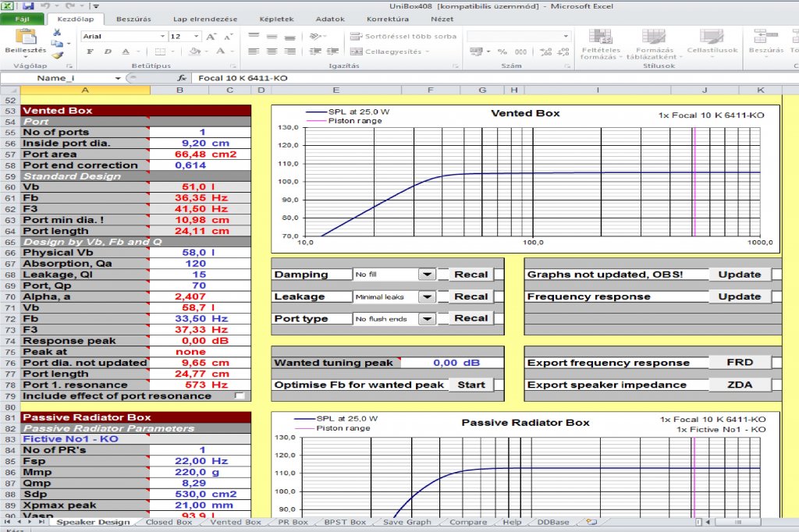Toggle underline with the underlined A icon
Screen dimensions: 799x532
coord(126,51)
